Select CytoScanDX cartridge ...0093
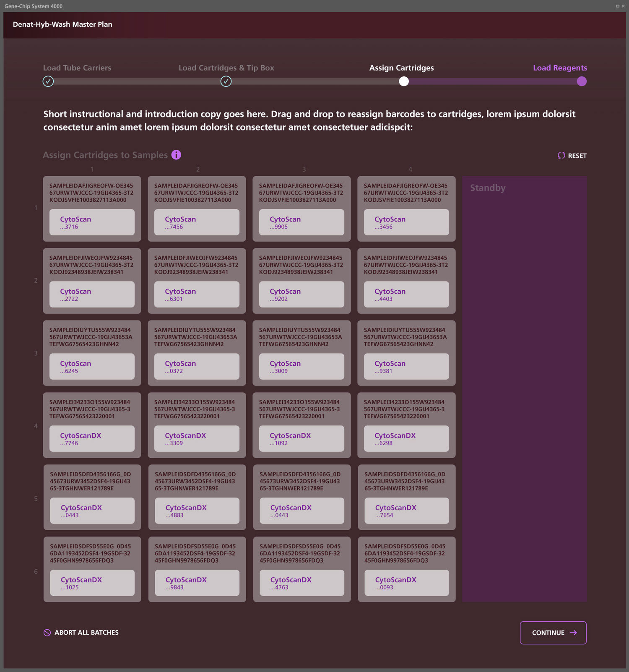This screenshot has width=629, height=672. tap(407, 583)
